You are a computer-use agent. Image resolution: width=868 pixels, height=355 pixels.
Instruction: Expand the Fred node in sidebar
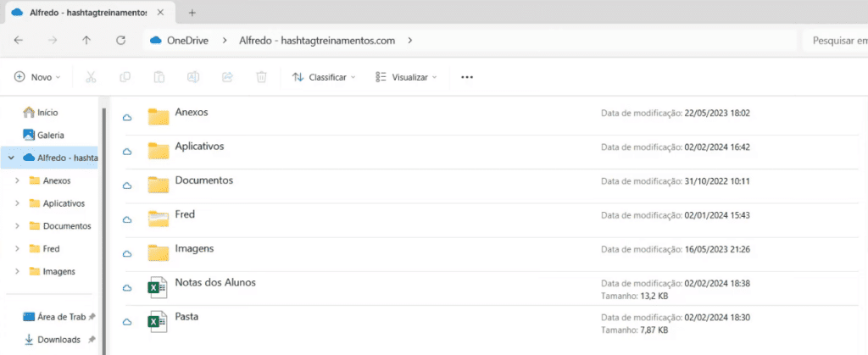coord(17,249)
